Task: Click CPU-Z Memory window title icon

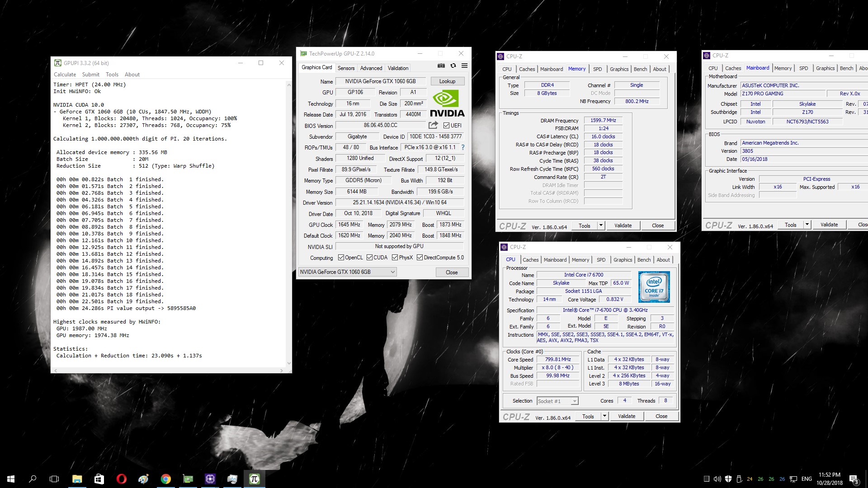Action: [x=500, y=56]
